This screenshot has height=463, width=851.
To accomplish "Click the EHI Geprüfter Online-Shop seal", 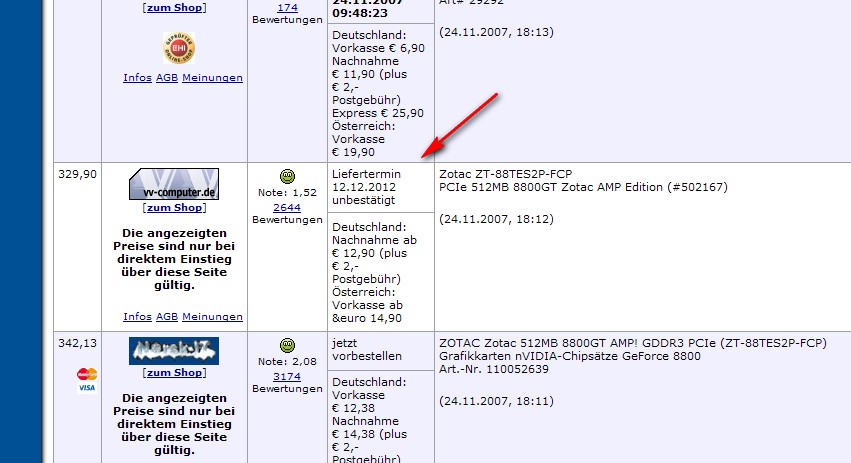I will click(179, 48).
